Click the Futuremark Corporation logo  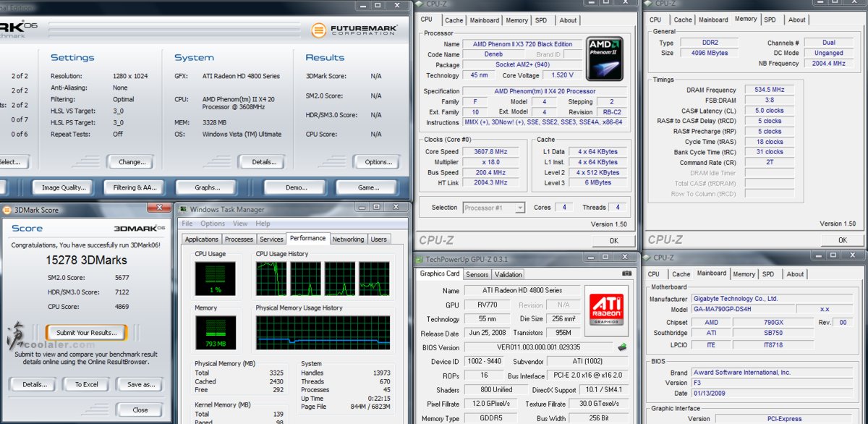[354, 30]
